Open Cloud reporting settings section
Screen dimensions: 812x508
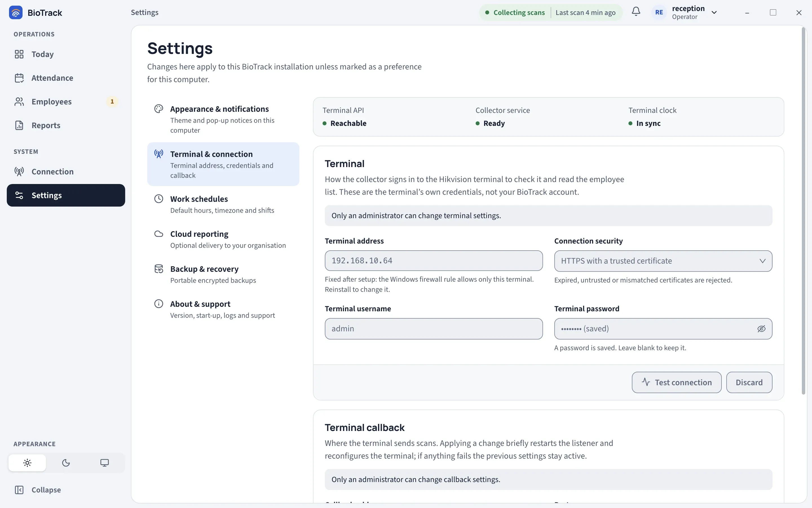point(223,239)
